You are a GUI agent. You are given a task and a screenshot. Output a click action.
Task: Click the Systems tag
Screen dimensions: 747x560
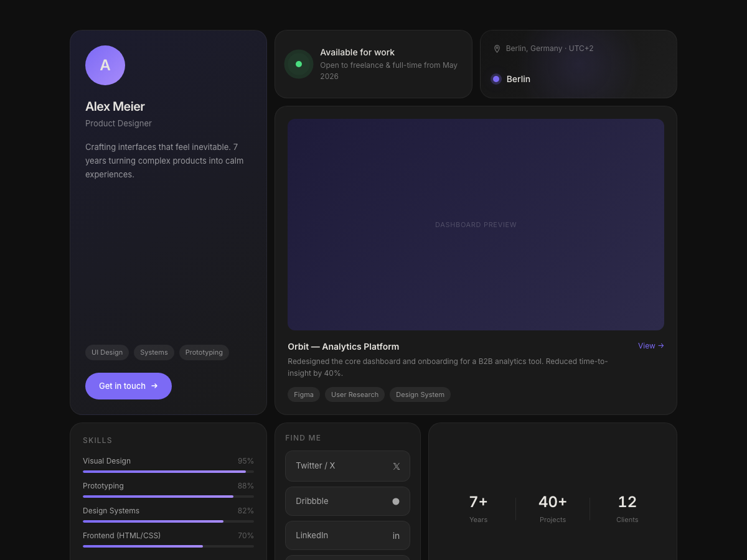[x=154, y=352]
